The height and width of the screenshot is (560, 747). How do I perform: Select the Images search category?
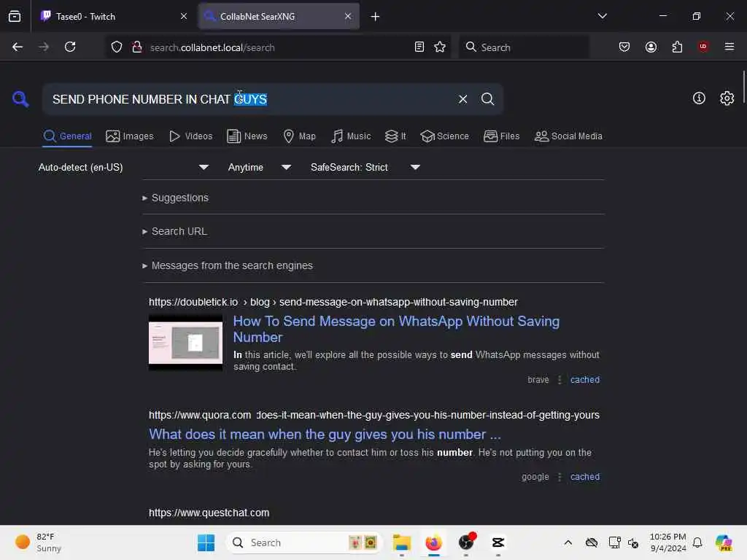[x=130, y=136]
